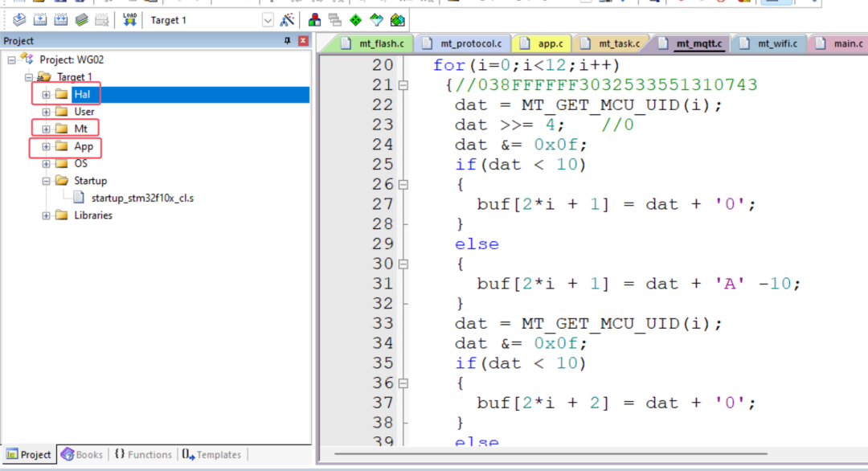
Task: Collapse the Startup group in tree
Action: (46, 181)
